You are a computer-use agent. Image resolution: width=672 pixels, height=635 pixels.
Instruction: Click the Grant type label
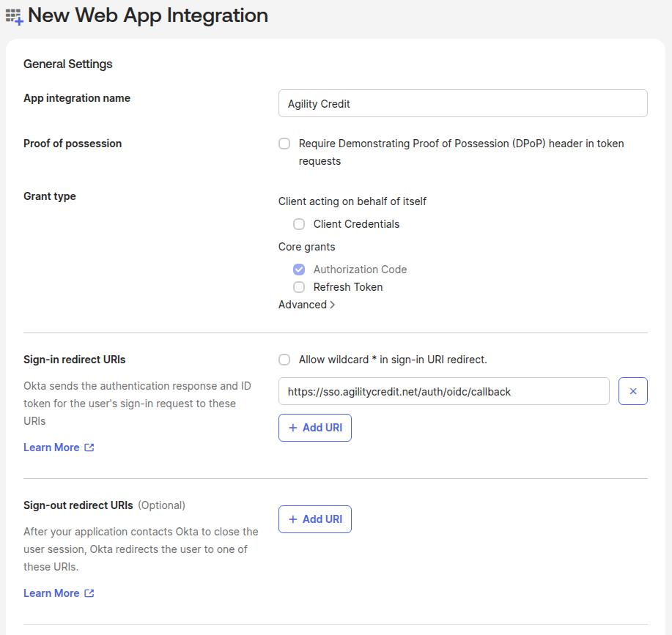(x=50, y=196)
